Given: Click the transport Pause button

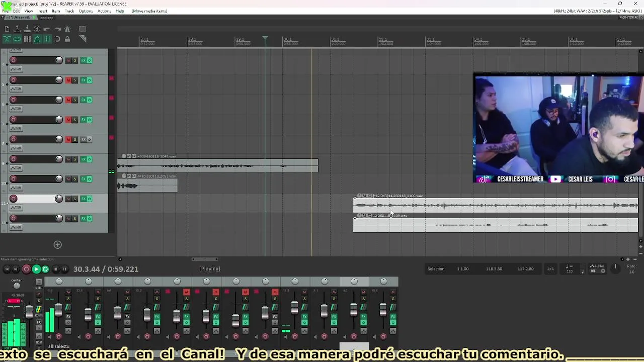Looking at the screenshot, I should (x=65, y=269).
